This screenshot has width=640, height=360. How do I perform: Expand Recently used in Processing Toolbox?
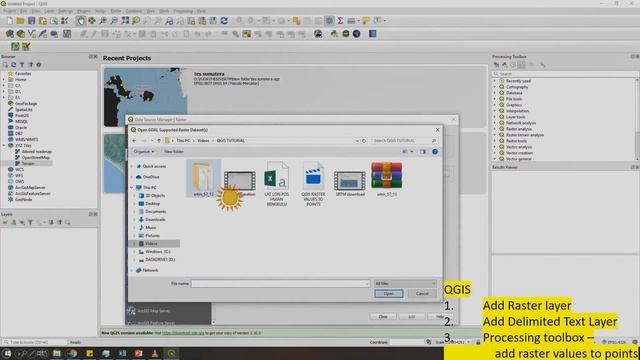(x=495, y=81)
